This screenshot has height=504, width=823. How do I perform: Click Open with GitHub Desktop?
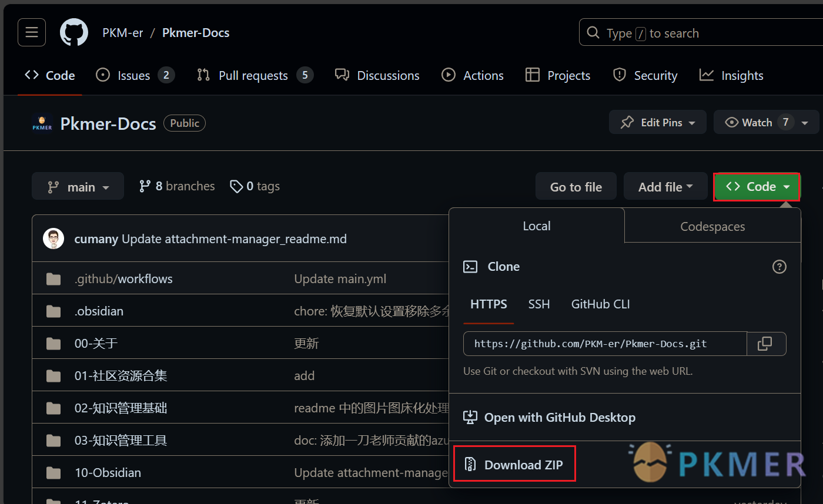click(549, 418)
